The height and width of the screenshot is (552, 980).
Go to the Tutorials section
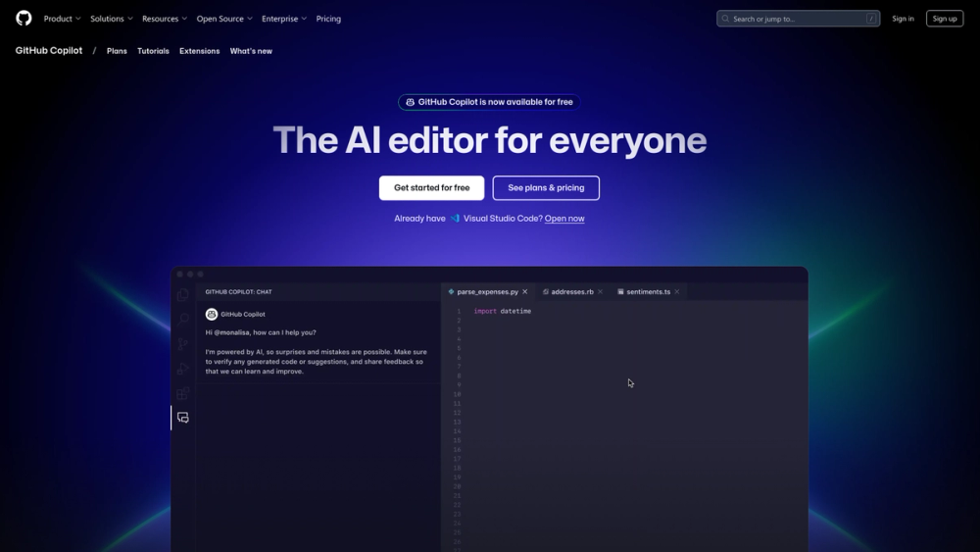pyautogui.click(x=153, y=51)
